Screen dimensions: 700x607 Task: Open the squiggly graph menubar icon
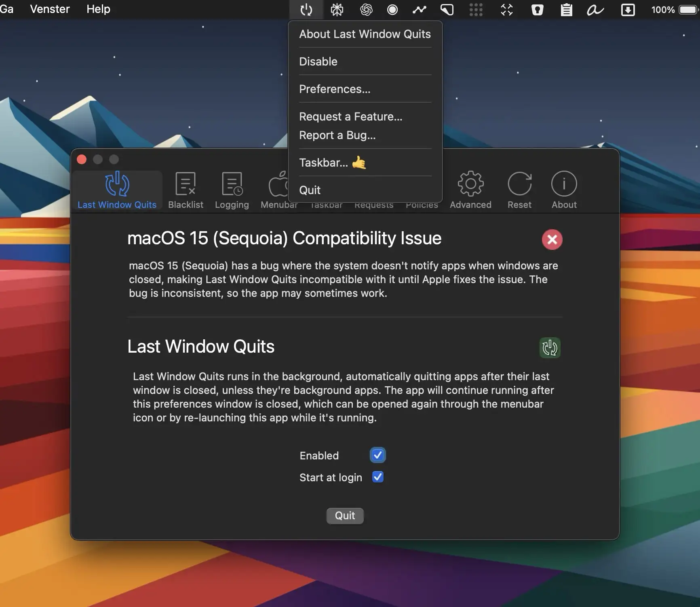(x=420, y=9)
